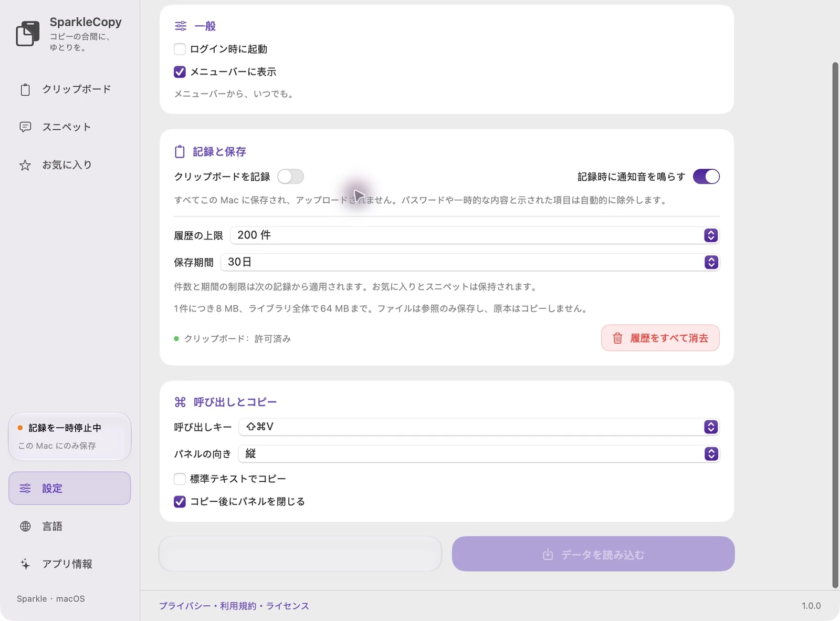
Task: Turn off the 記録時に通知音を鳴らす switch
Action: [x=706, y=177]
